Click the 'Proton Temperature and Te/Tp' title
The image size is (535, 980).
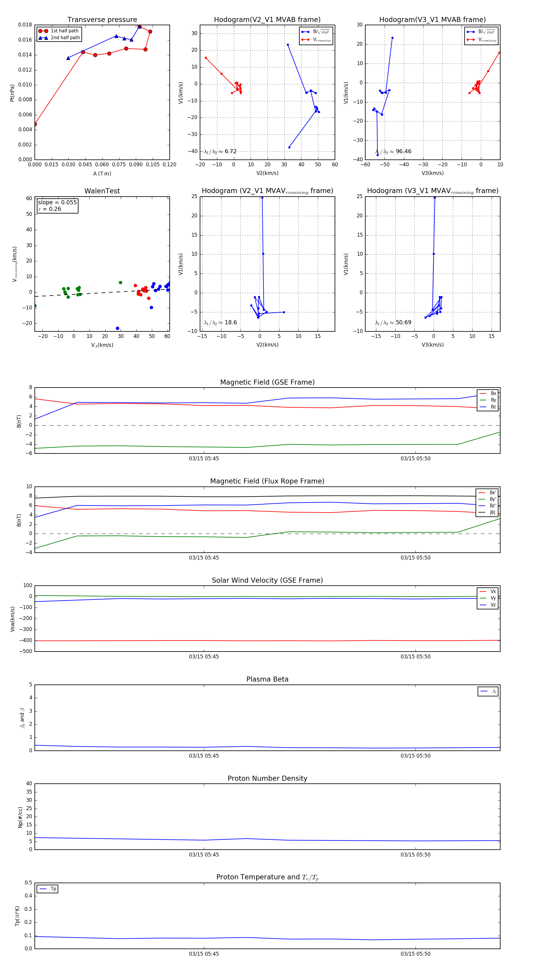(x=267, y=877)
